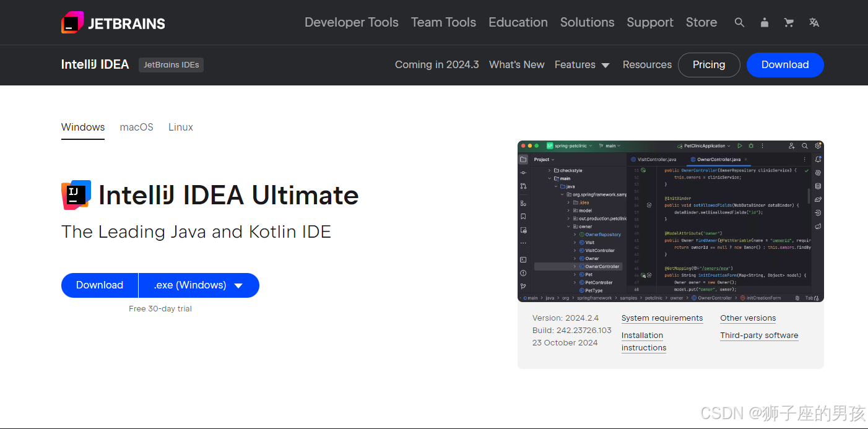Expand the Features dropdown
Screen dimensions: 868x429
coord(582,64)
